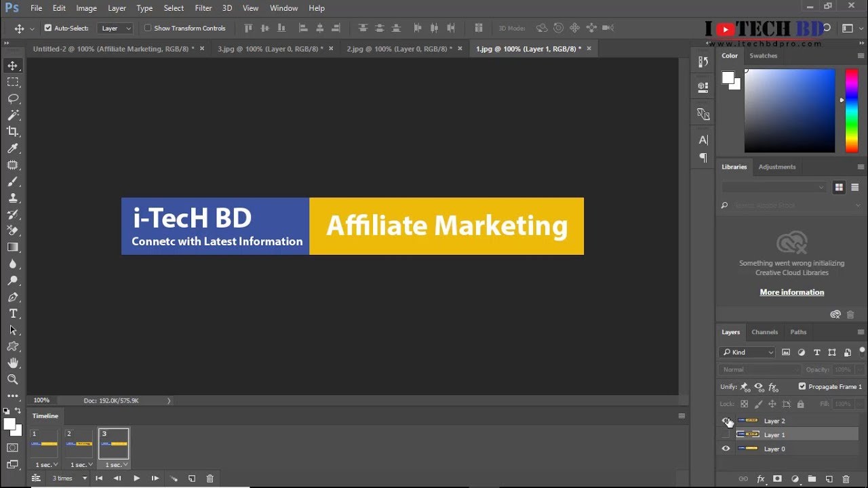
Task: Switch to the Channels tab
Action: point(764,332)
